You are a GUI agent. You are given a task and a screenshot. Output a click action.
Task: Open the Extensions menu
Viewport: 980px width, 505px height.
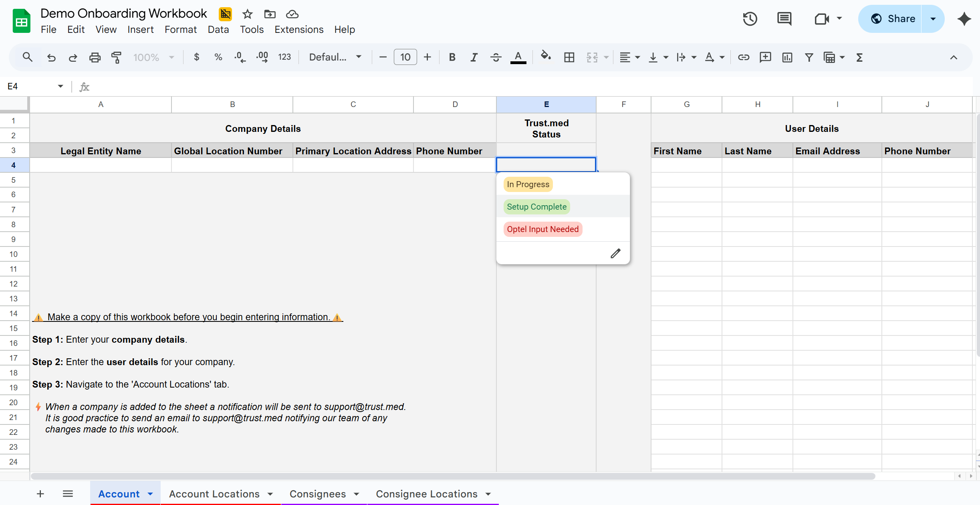tap(299, 30)
